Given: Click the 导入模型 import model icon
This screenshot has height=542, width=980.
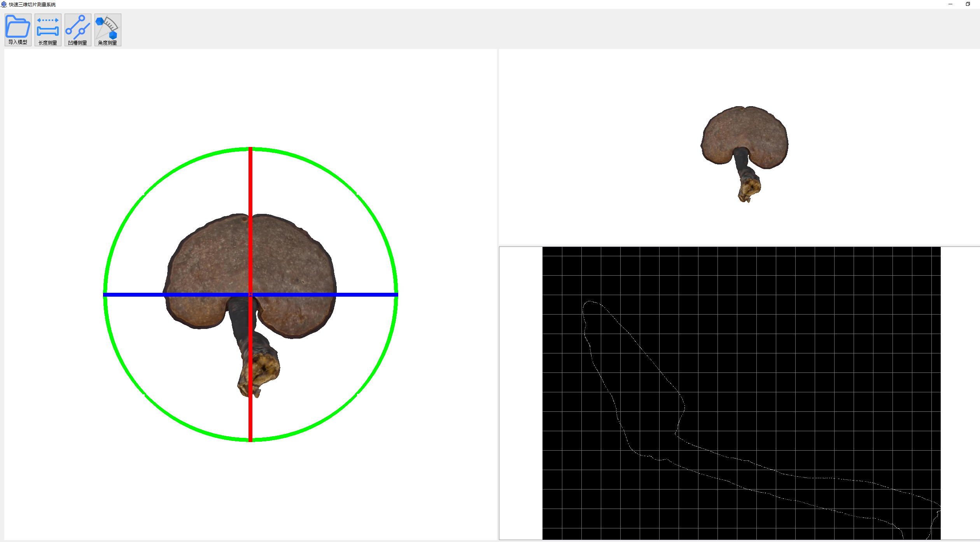Looking at the screenshot, I should click(x=18, y=30).
